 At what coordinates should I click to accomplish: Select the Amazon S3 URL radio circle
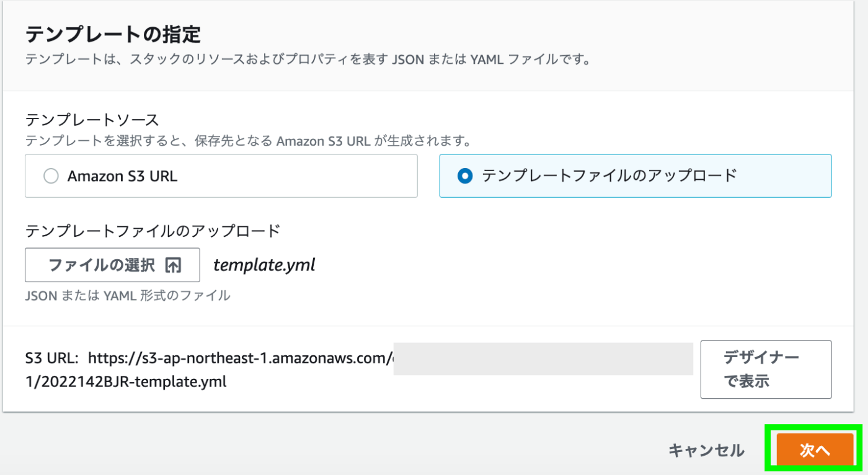tap(51, 176)
